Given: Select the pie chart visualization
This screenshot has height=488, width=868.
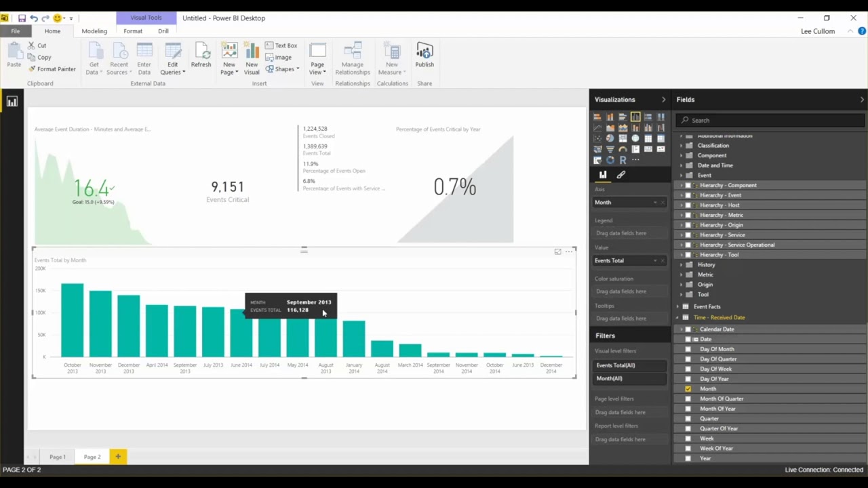Looking at the screenshot, I should pyautogui.click(x=610, y=138).
